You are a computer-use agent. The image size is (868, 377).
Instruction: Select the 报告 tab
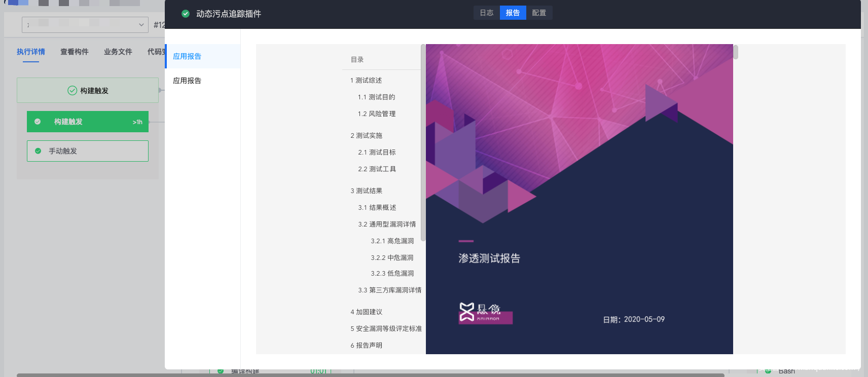[513, 13]
